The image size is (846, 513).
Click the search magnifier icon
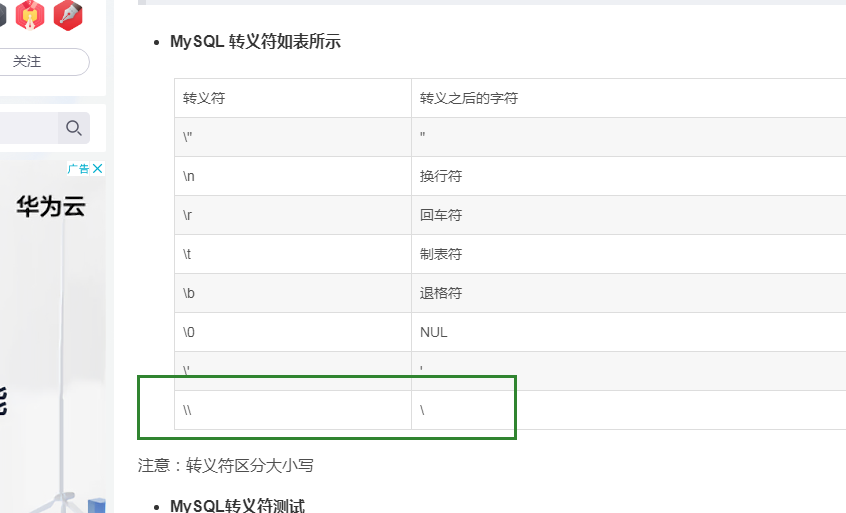[74, 128]
